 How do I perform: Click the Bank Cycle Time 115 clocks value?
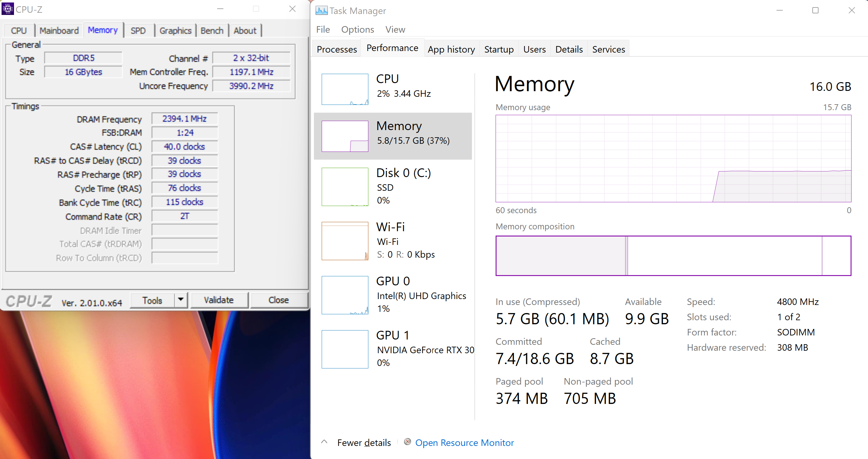pos(185,202)
